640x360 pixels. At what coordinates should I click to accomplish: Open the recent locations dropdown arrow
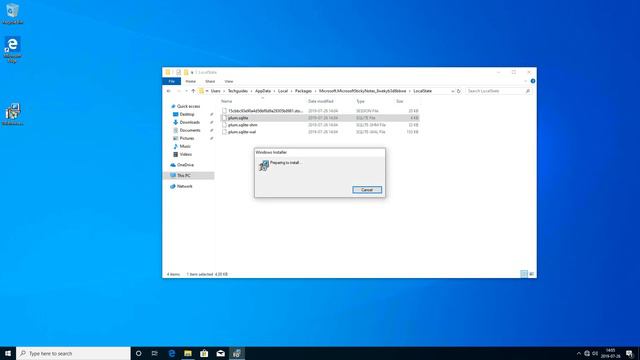click(186, 91)
